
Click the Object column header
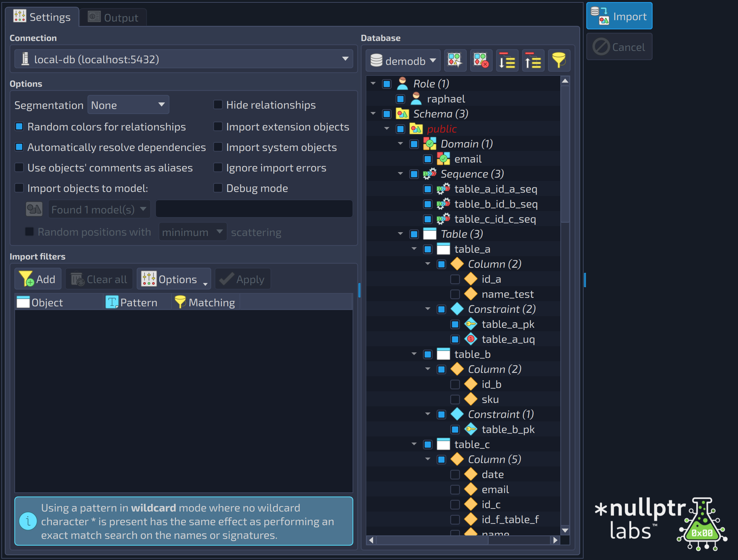59,302
